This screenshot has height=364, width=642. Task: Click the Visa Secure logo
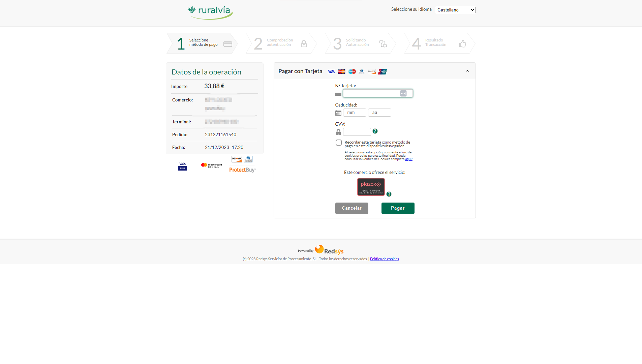pos(182,166)
